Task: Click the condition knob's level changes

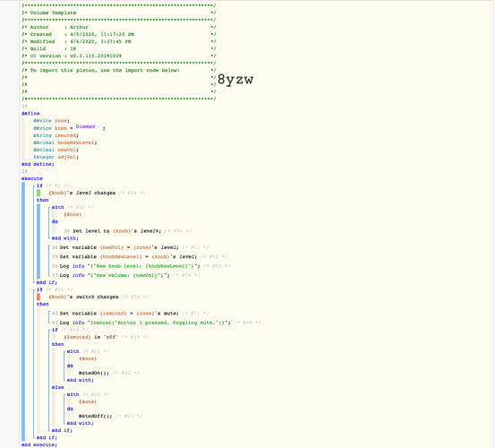Action: click(81, 193)
